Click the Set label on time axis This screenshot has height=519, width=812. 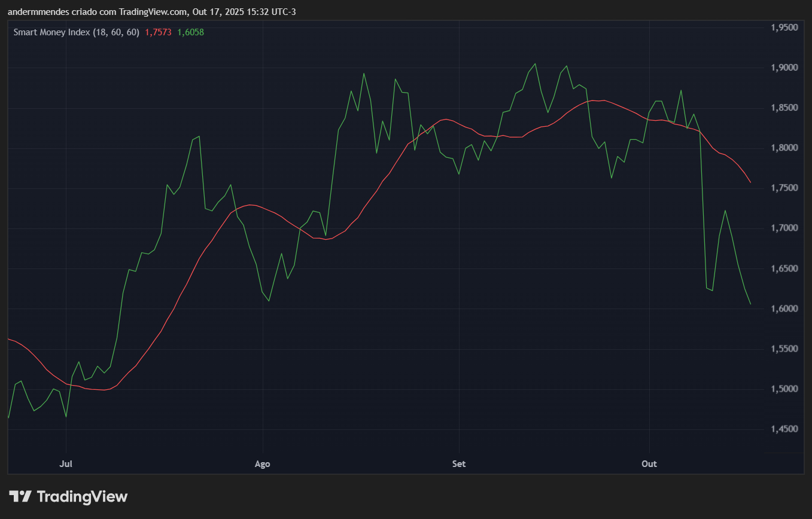coord(459,464)
